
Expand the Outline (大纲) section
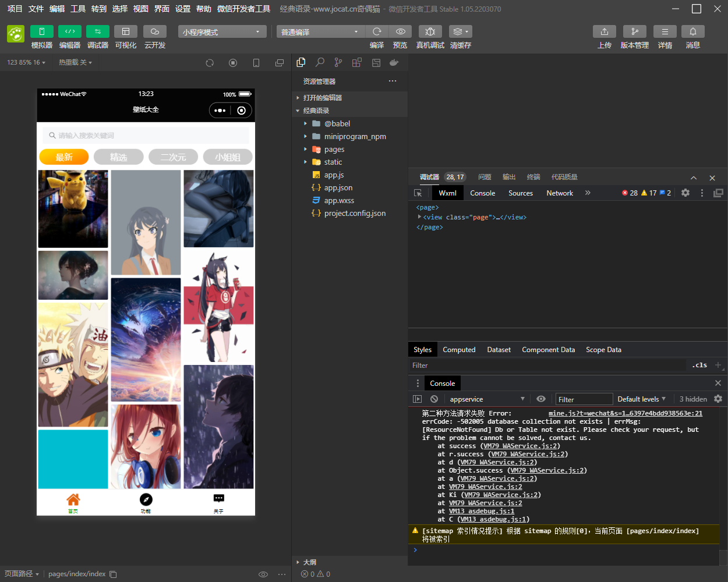tap(349, 562)
